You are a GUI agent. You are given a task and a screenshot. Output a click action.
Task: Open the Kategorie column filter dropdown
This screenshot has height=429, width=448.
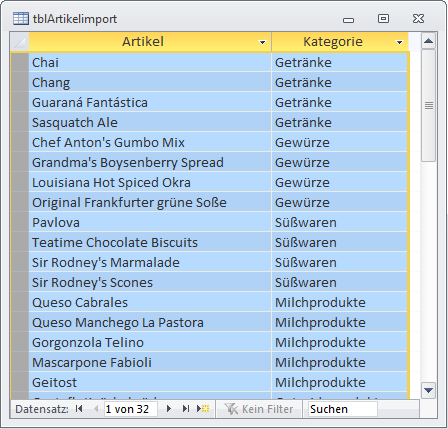tap(399, 42)
